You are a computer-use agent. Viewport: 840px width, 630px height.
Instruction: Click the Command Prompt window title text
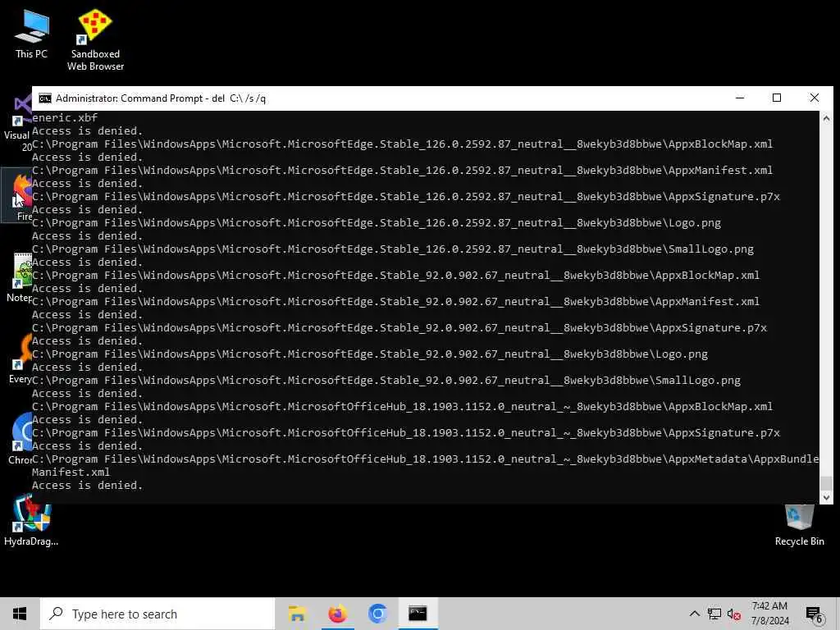[x=161, y=98]
